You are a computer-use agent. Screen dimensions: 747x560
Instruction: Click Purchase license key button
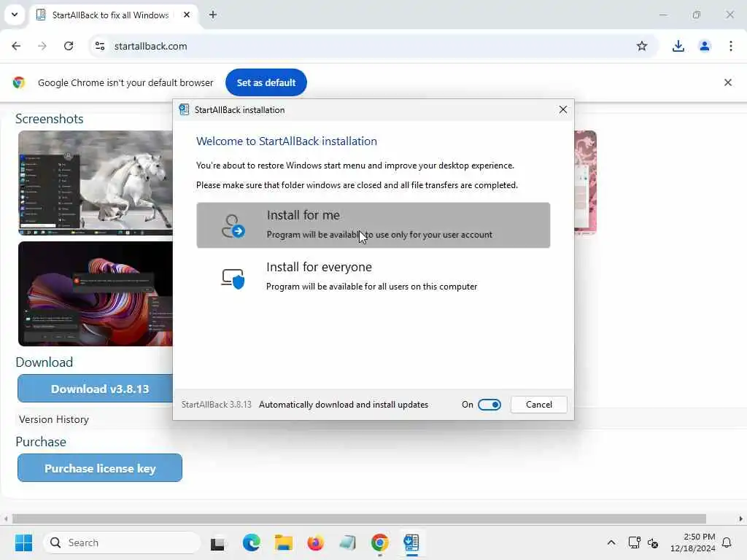(x=100, y=468)
